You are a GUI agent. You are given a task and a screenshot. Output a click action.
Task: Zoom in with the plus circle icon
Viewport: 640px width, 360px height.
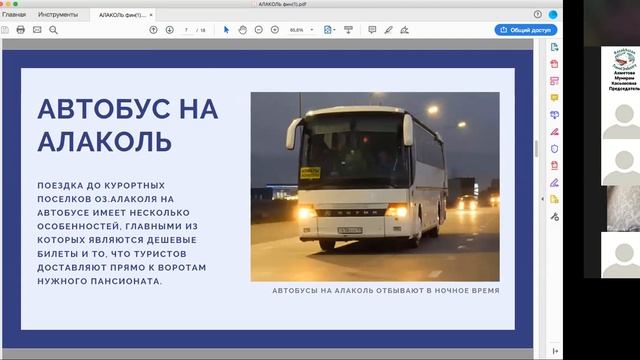(275, 30)
